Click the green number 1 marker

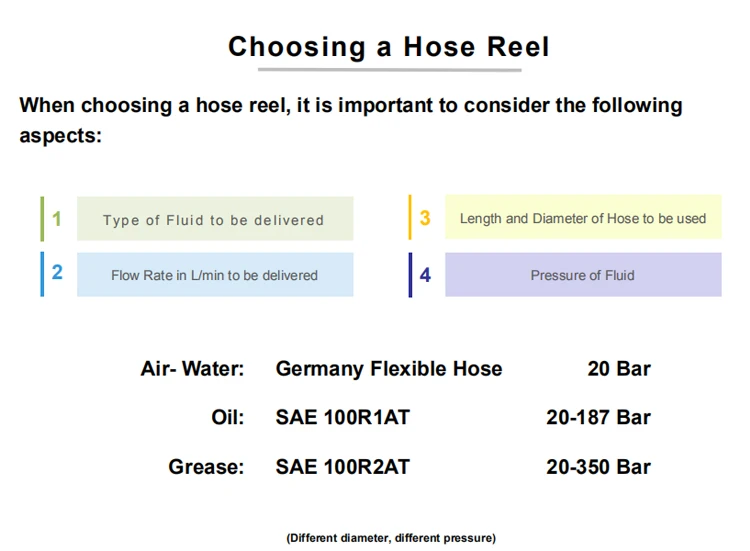[57, 218]
